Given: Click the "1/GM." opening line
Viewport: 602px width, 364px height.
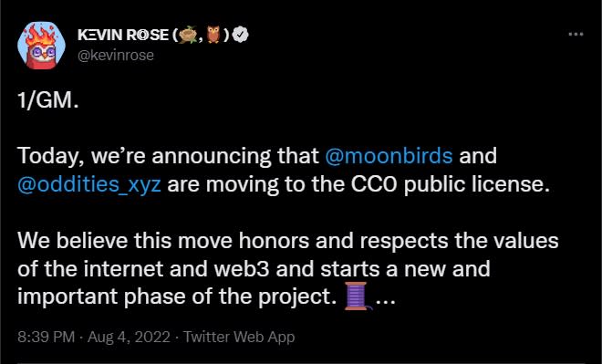Looking at the screenshot, I should pos(48,100).
